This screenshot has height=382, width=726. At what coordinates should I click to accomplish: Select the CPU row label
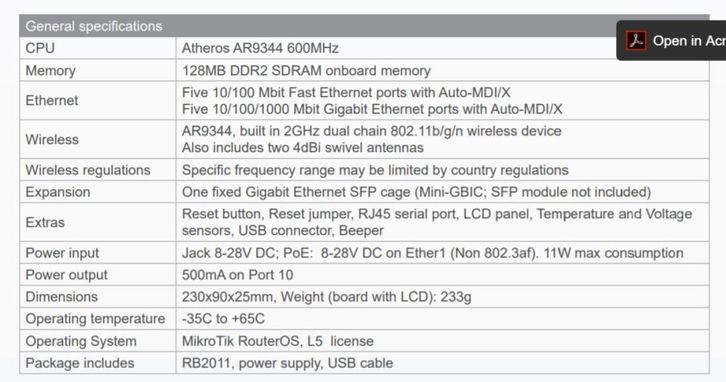point(40,48)
